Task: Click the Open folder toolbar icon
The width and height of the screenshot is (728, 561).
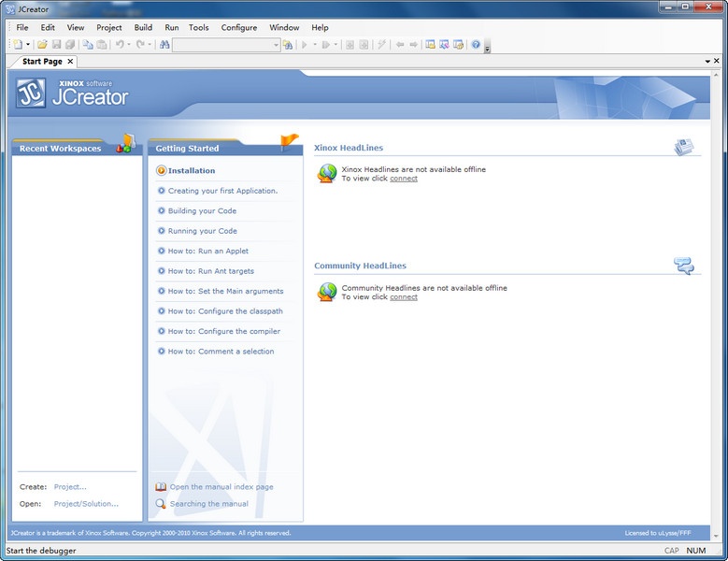Action: 42,45
